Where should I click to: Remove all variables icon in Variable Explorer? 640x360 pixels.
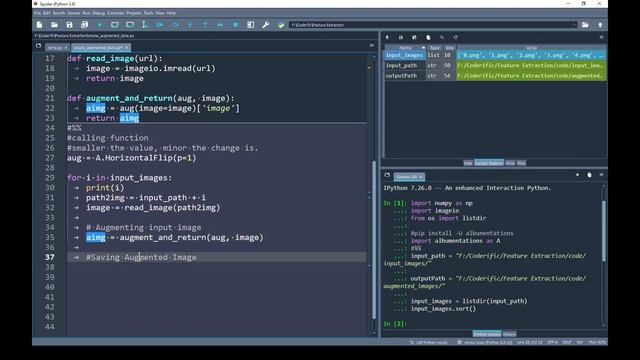point(428,37)
